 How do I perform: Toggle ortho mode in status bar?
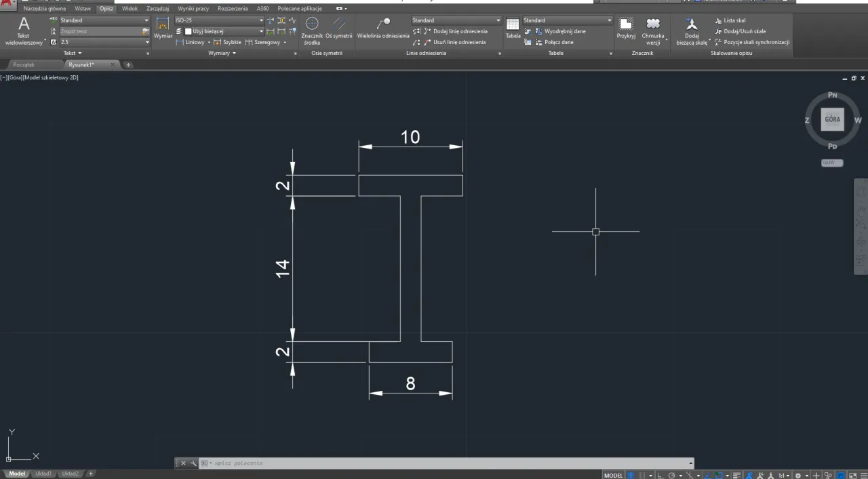(659, 475)
